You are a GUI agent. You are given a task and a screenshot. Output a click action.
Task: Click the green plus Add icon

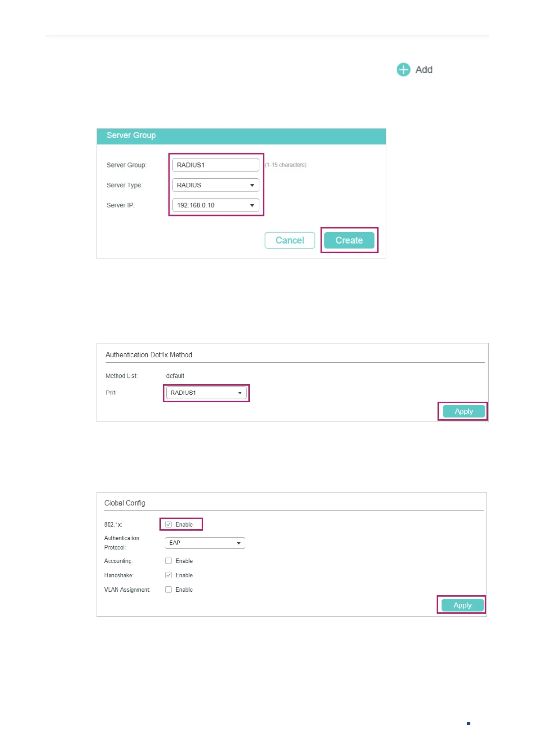(403, 70)
